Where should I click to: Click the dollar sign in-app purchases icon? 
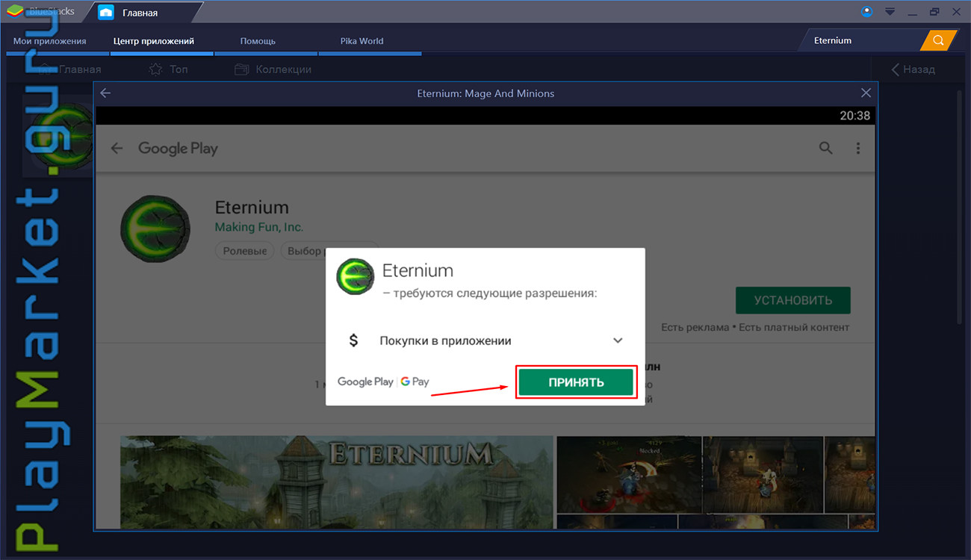(354, 340)
